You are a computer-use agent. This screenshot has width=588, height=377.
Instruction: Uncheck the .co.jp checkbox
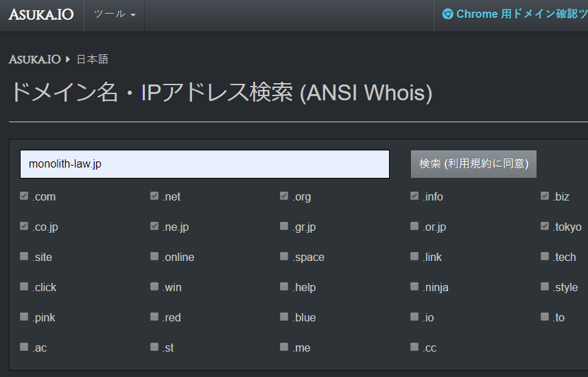point(24,226)
